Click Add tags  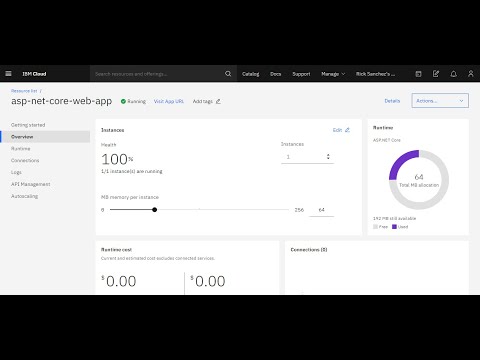click(x=202, y=101)
